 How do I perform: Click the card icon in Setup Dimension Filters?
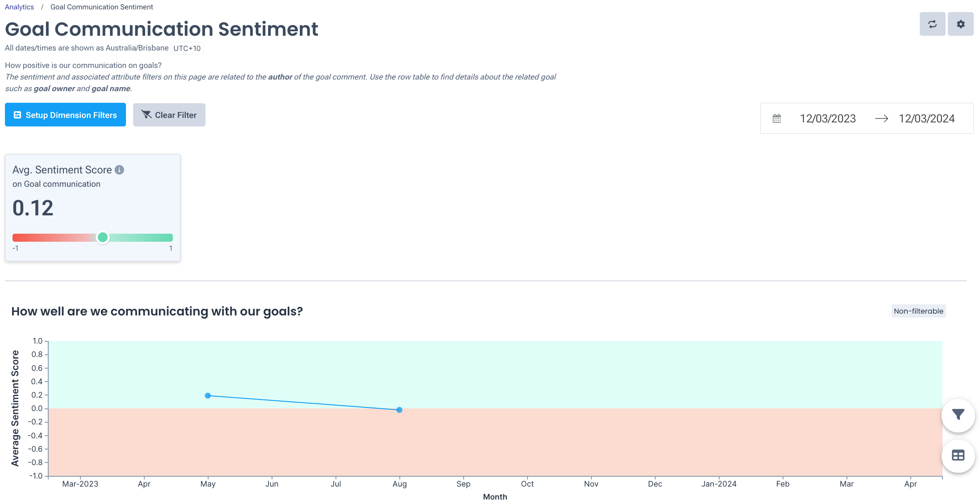click(17, 114)
